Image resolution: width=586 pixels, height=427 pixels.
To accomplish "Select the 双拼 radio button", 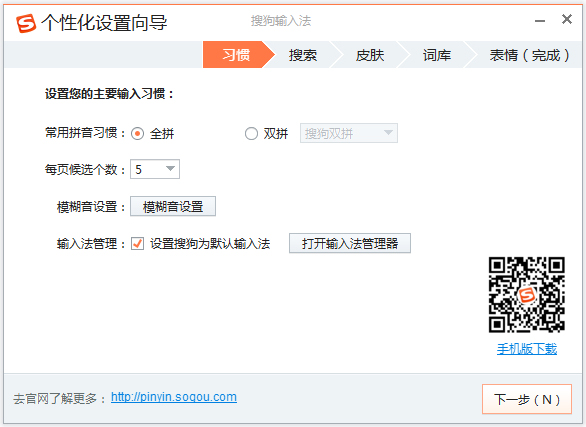I will [251, 133].
